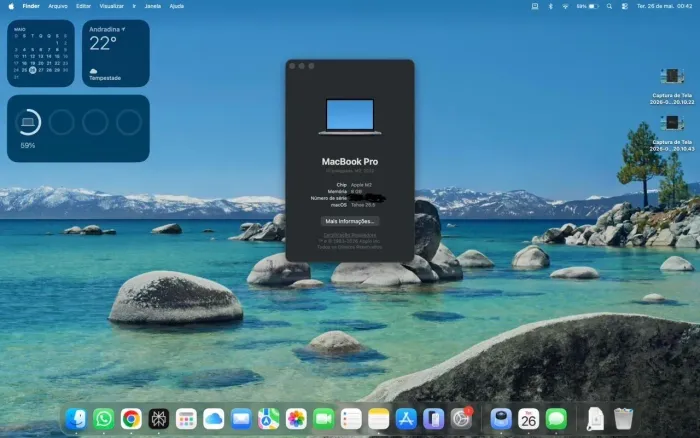Open the document file in the Dock
Image resolution: width=700 pixels, height=438 pixels.
(596, 419)
